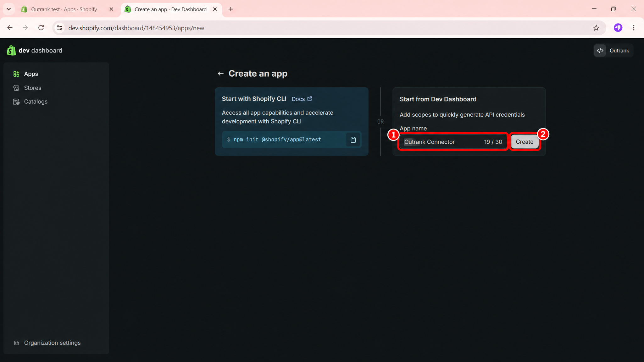View site information icon in address bar
Image resolution: width=644 pixels, height=362 pixels.
pyautogui.click(x=59, y=28)
